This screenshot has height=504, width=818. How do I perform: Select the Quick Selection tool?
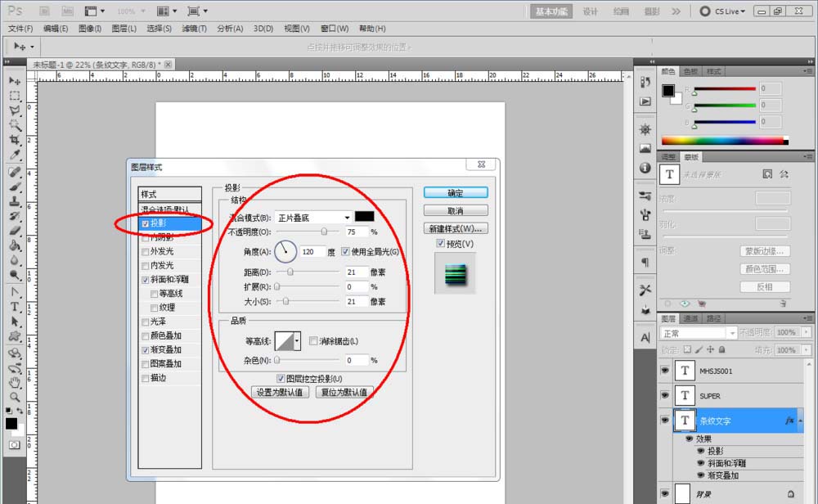[15, 125]
